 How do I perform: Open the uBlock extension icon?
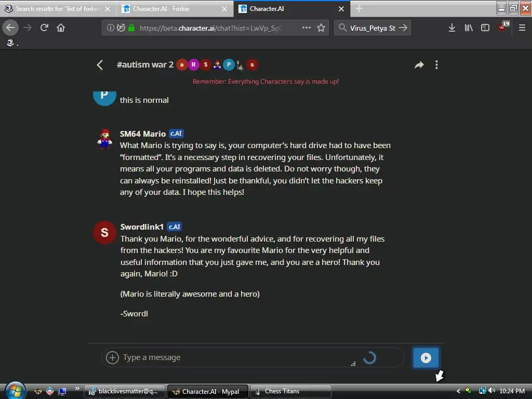coord(503,27)
